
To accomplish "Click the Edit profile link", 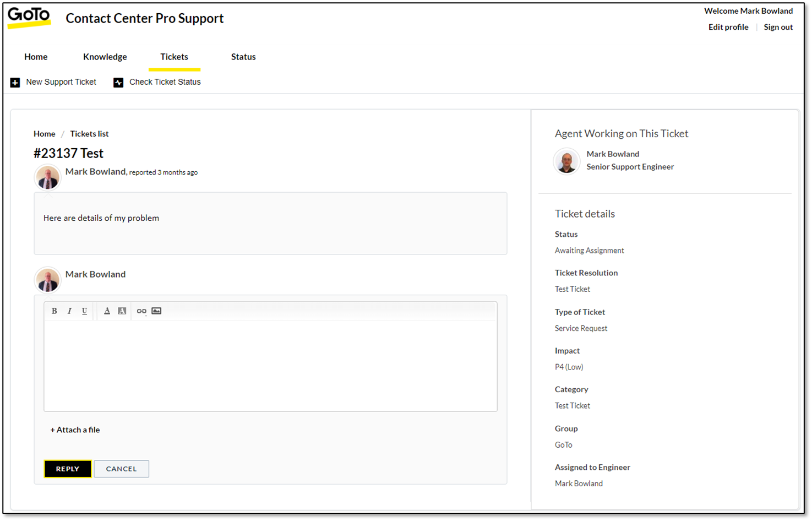I will point(728,27).
